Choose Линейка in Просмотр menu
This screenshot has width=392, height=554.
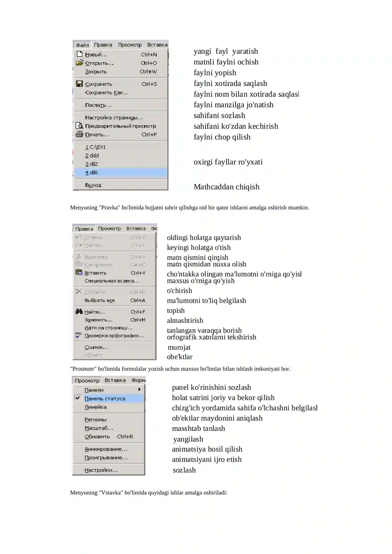[109, 407]
